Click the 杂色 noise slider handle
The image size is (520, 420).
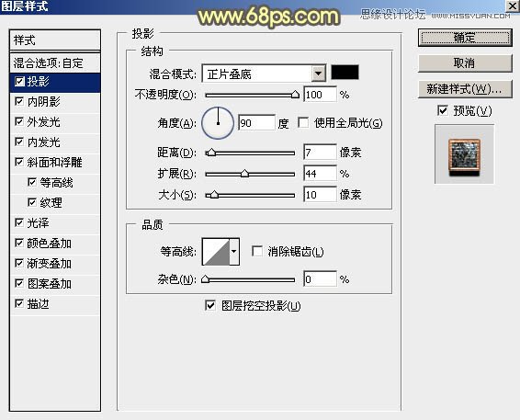coord(206,279)
